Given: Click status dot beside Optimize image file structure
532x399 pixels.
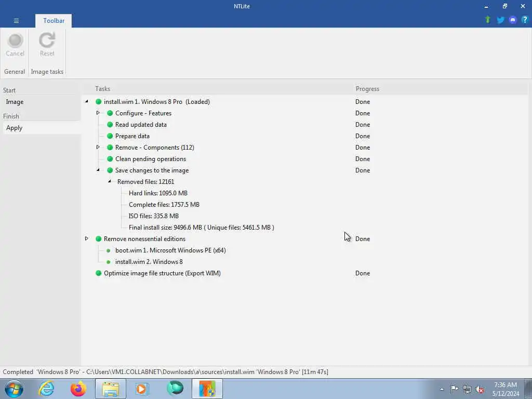Looking at the screenshot, I should pyautogui.click(x=98, y=273).
